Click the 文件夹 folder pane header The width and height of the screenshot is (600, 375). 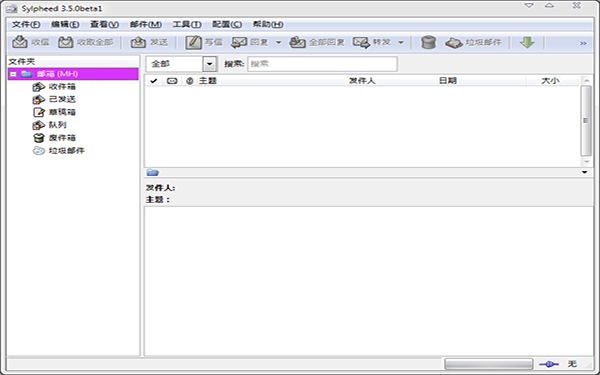pos(73,62)
